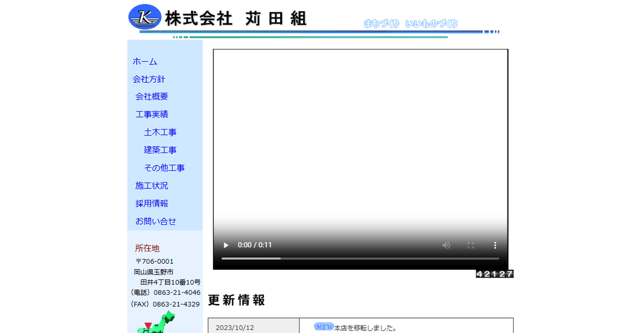Open the video player's three-dot options menu

click(x=495, y=245)
